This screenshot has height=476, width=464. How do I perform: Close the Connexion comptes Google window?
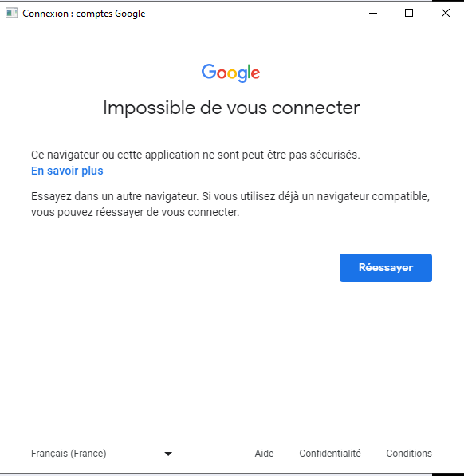[x=446, y=13]
